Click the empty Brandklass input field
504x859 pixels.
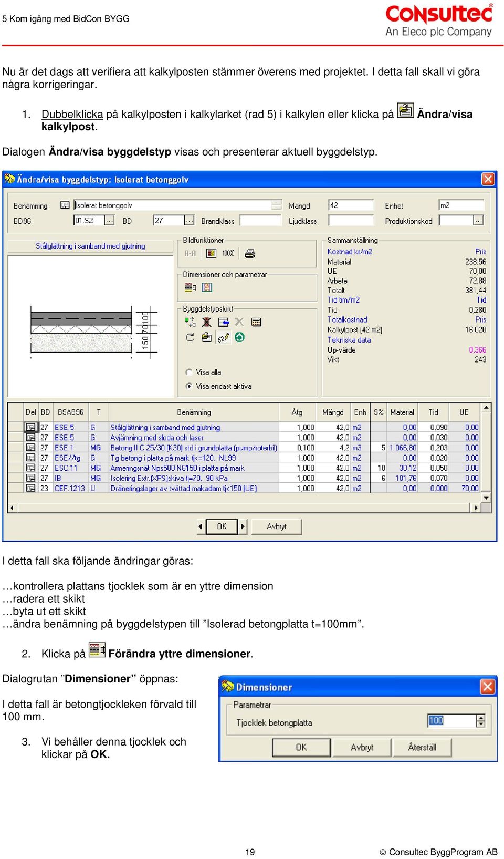click(261, 221)
